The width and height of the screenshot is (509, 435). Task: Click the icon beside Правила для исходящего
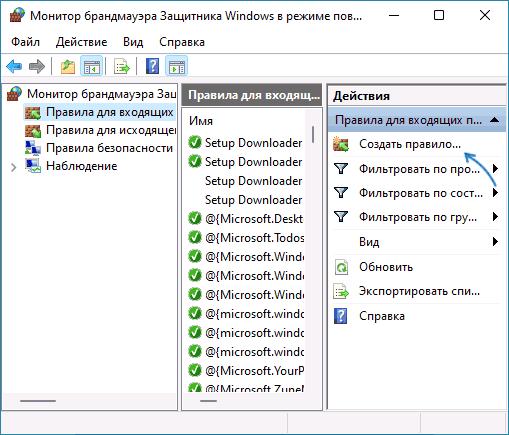[x=33, y=130]
